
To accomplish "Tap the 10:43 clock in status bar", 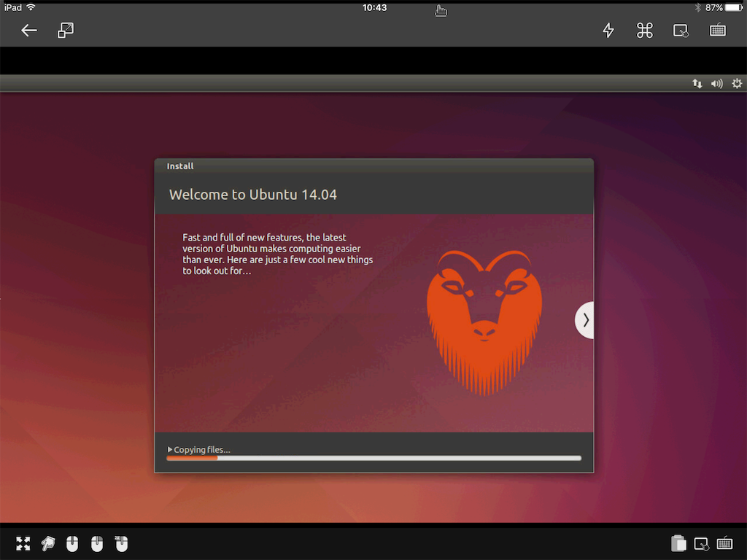I will [374, 7].
